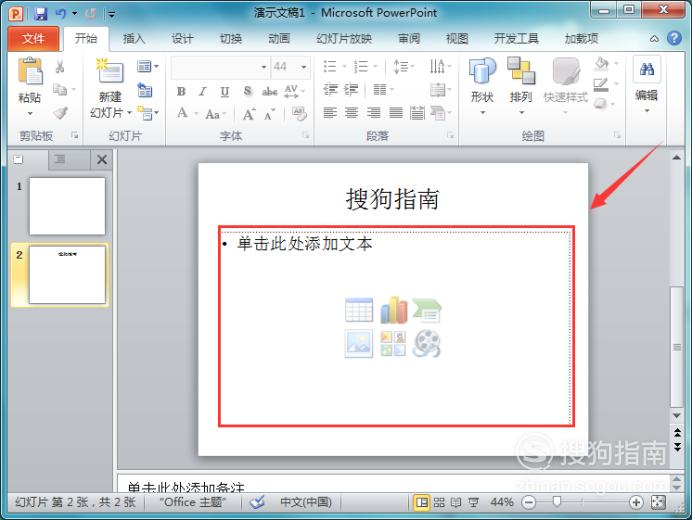
Task: Switch to the 动画 (Animations) tab
Action: point(279,39)
